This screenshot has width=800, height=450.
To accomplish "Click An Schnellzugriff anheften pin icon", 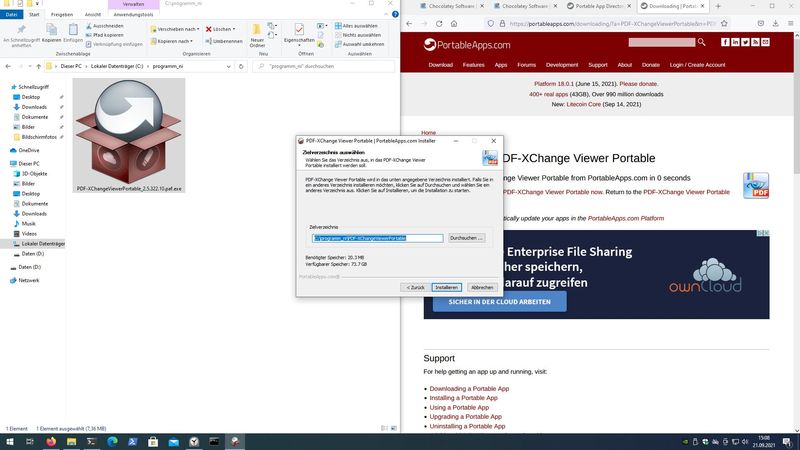I will [21, 35].
